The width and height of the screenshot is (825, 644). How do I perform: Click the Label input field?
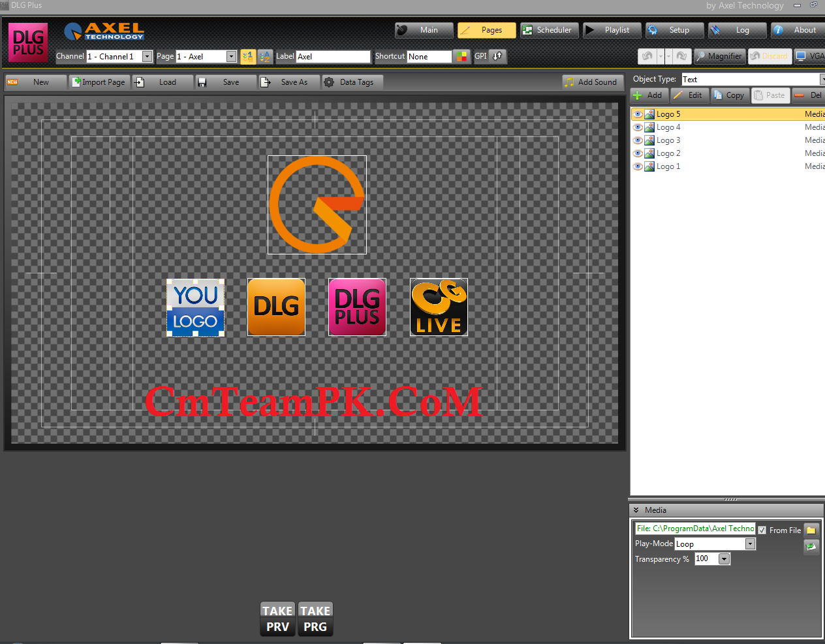coord(334,57)
